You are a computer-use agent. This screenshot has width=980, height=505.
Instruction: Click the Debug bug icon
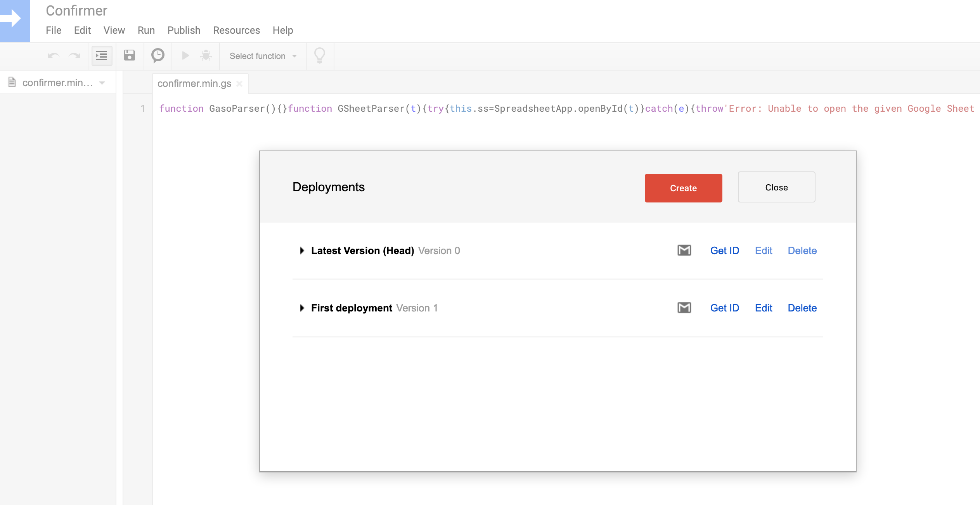click(206, 56)
